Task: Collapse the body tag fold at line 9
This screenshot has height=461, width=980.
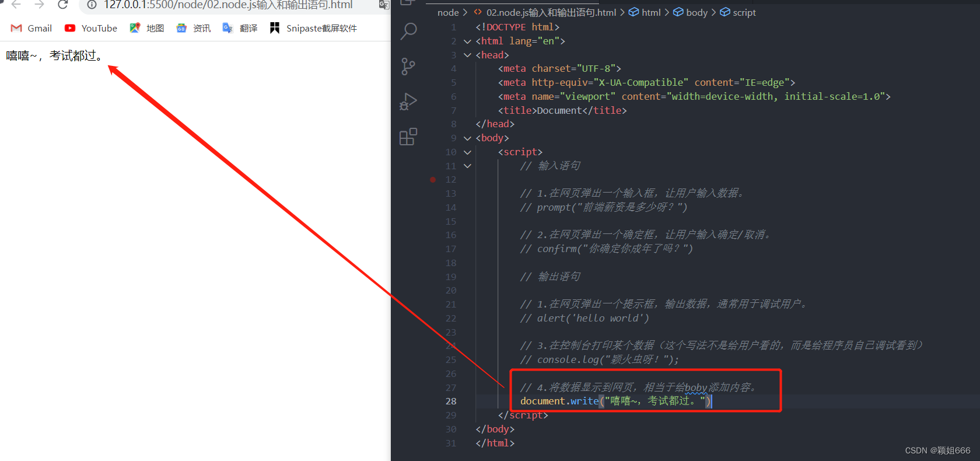Action: [x=467, y=138]
